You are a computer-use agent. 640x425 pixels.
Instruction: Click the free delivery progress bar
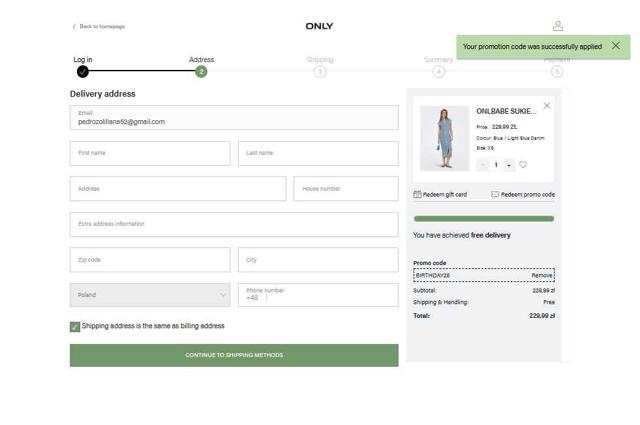[x=484, y=219]
